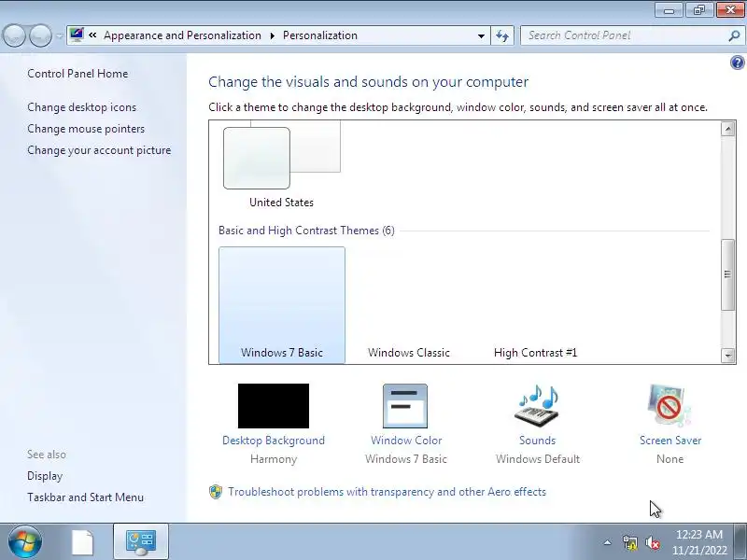Open Change mouse pointers link
Image resolution: width=747 pixels, height=560 pixels.
coord(86,129)
